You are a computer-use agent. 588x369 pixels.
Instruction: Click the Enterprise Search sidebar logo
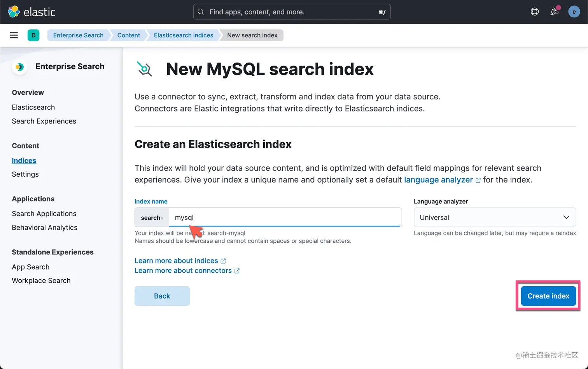(x=19, y=67)
